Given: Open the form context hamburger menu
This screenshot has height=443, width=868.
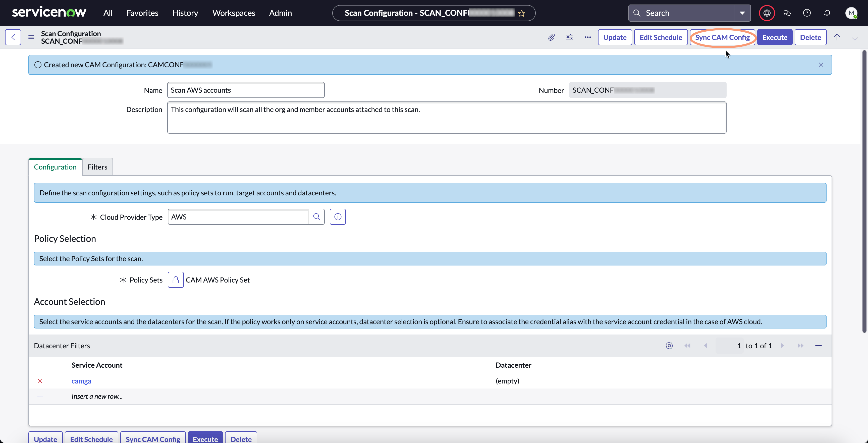Looking at the screenshot, I should [x=31, y=37].
